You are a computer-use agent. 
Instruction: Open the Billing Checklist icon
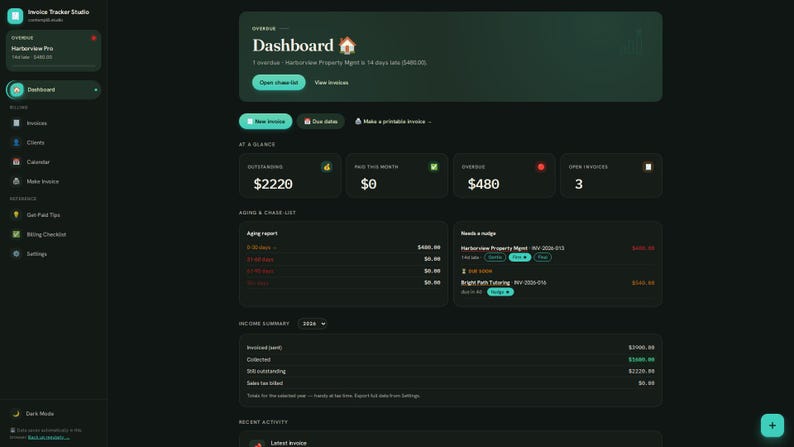tap(16, 234)
